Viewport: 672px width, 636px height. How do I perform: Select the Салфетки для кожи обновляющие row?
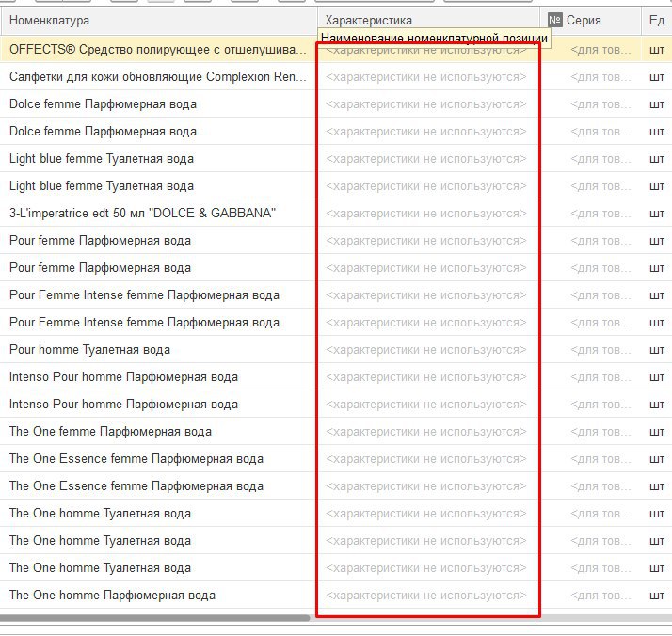336,77
